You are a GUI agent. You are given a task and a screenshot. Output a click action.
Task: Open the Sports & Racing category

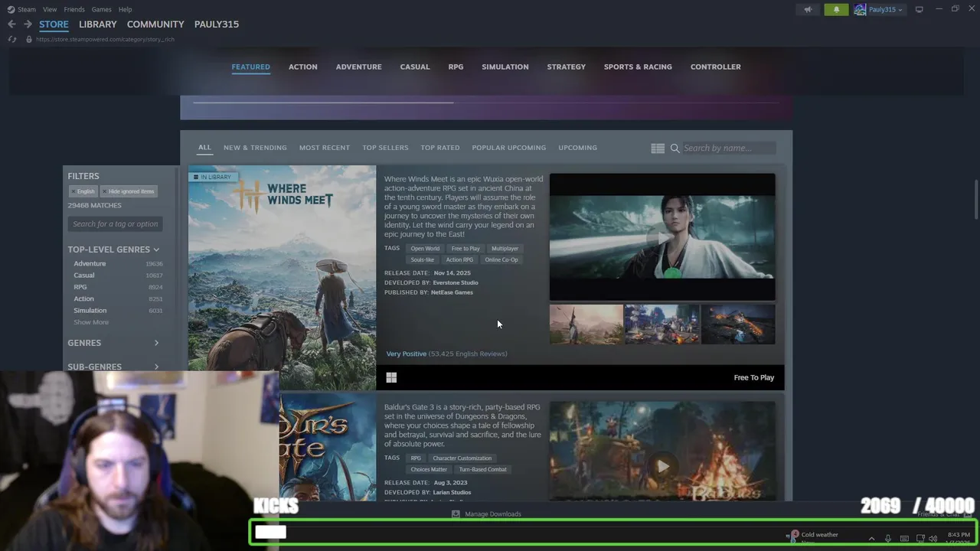click(638, 67)
